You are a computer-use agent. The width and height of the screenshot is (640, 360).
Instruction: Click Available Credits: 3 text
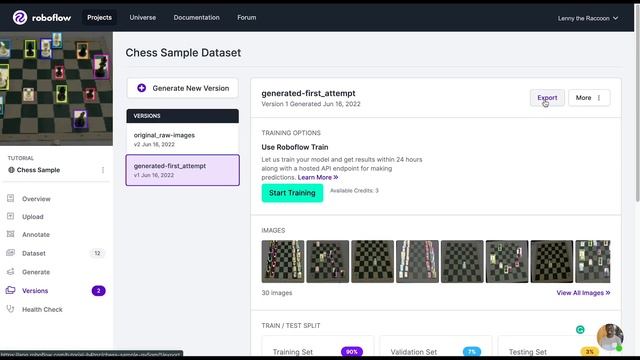(x=354, y=191)
